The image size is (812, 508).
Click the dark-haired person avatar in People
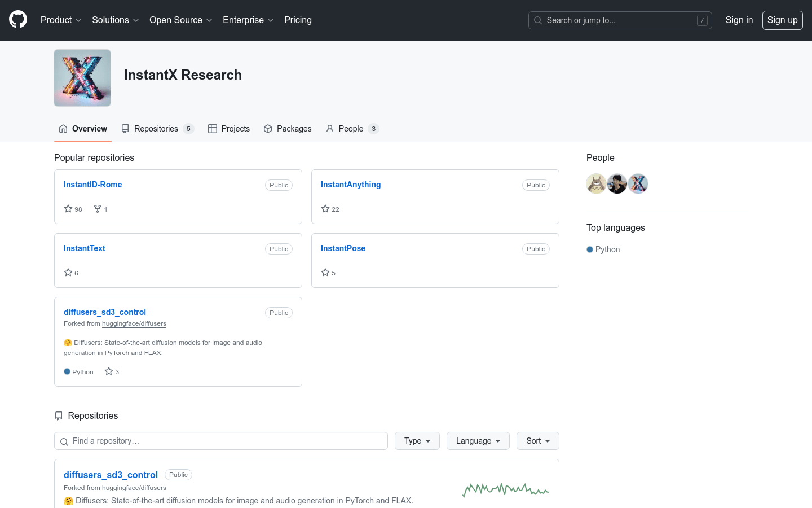617,183
